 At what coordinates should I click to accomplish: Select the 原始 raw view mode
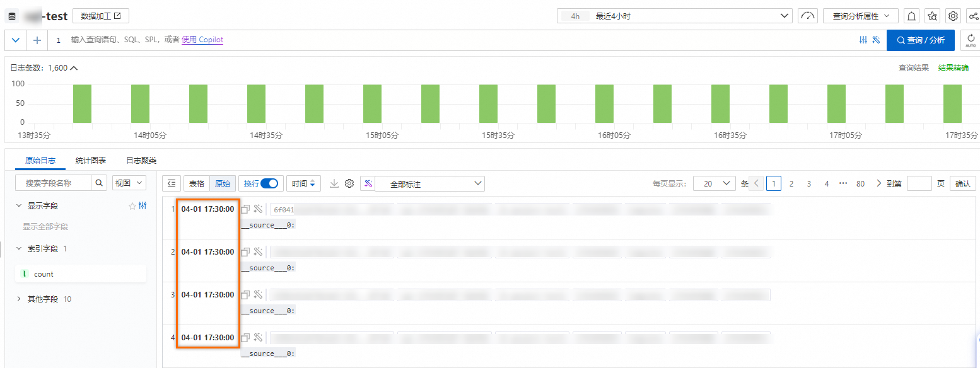click(x=223, y=183)
